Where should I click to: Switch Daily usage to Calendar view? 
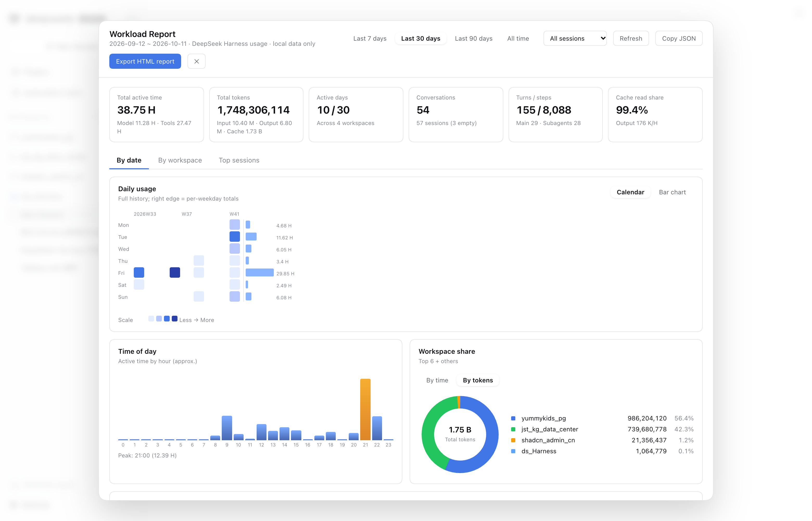point(630,192)
